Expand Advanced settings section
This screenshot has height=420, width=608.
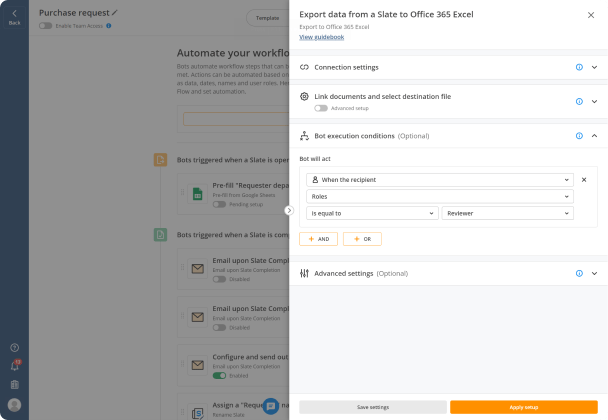594,273
